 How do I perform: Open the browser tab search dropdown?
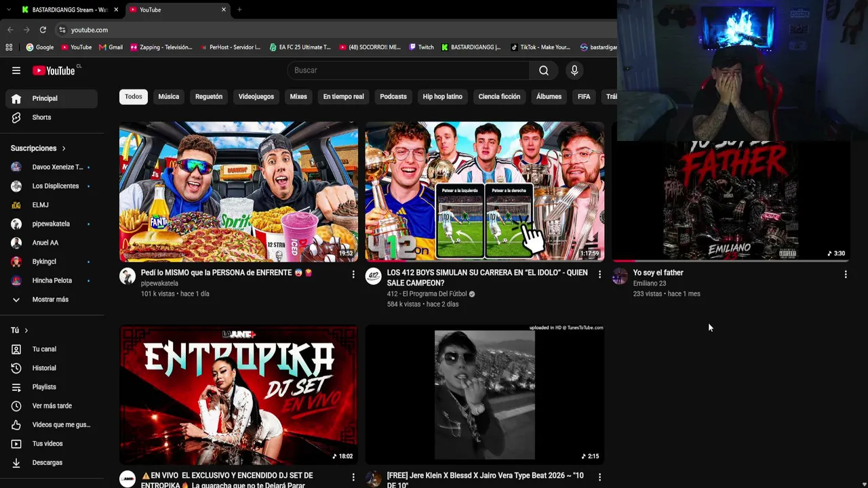8,9
